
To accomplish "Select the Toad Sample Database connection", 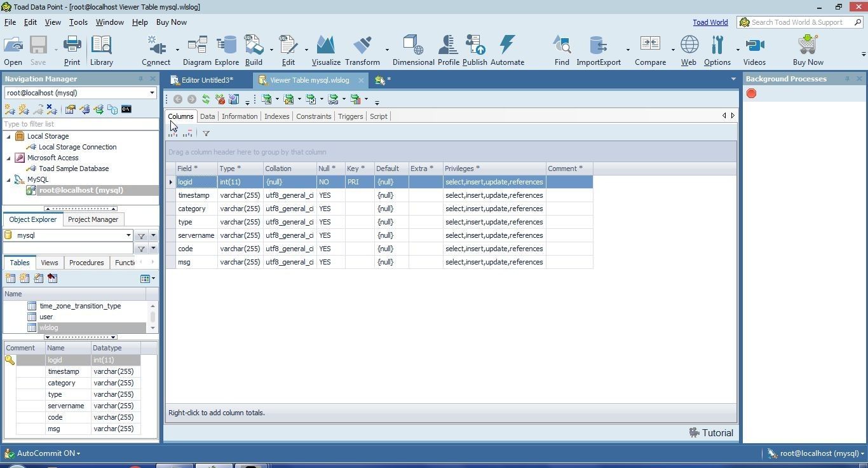I will [x=74, y=169].
